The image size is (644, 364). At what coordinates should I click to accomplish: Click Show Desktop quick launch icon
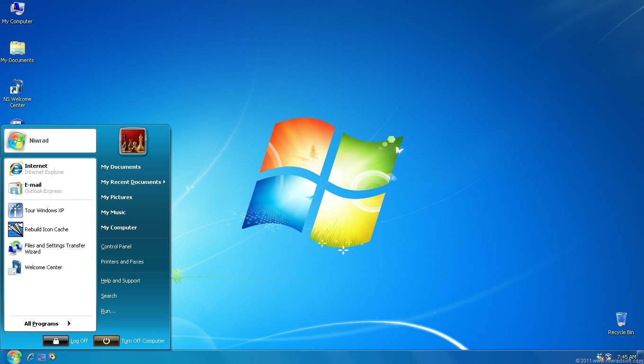[x=42, y=357]
